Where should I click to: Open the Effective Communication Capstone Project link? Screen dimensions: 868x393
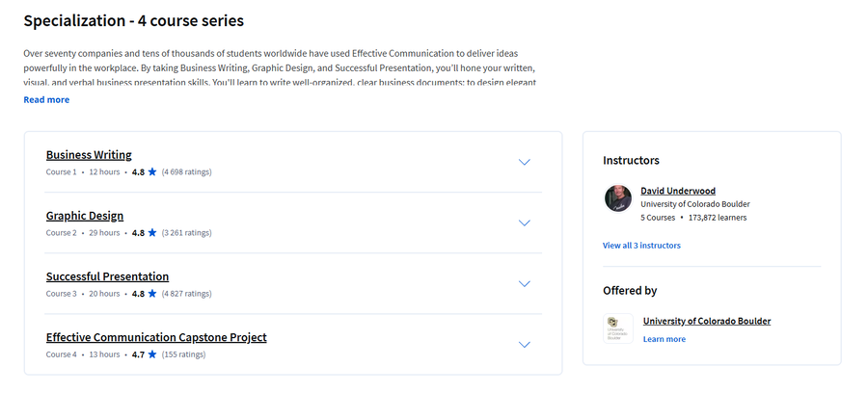point(156,337)
